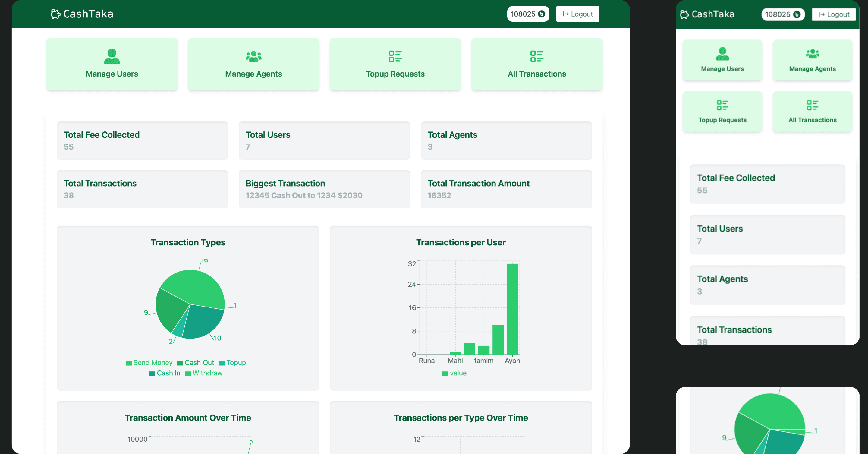Image resolution: width=868 pixels, height=454 pixels.
Task: Toggle Cash In legend swatch in Transaction Types
Action: 152,374
